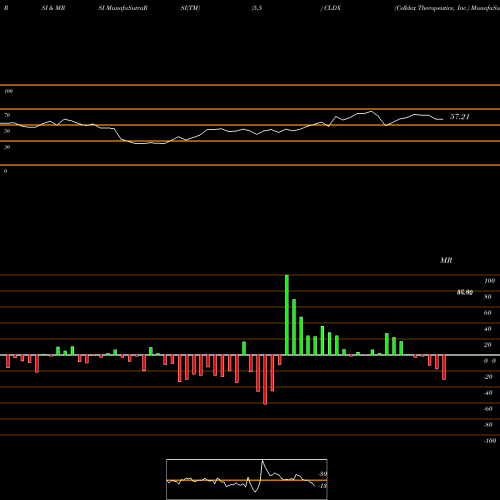Click the MR right-axis label -20
Image resolution: width=500 pixels, height=500 pixels.
click(488, 377)
